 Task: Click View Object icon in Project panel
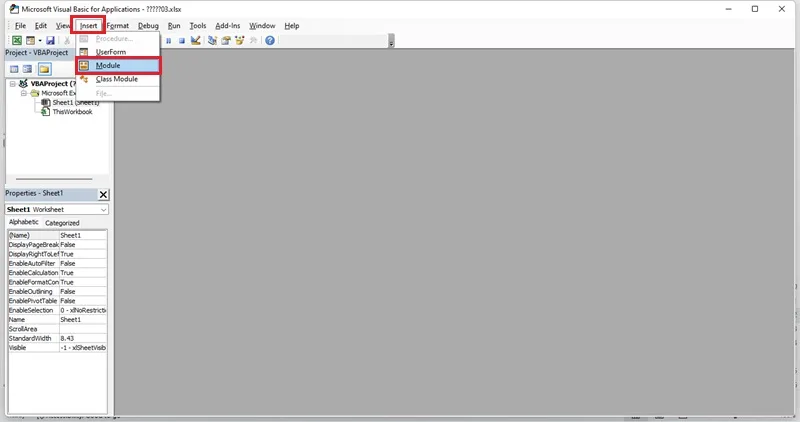click(28, 69)
